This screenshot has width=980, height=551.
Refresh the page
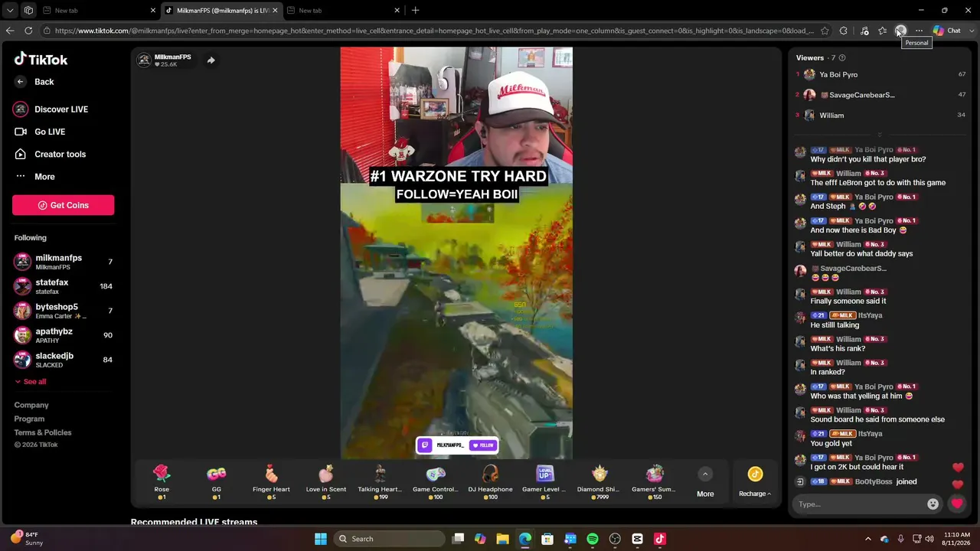(28, 31)
